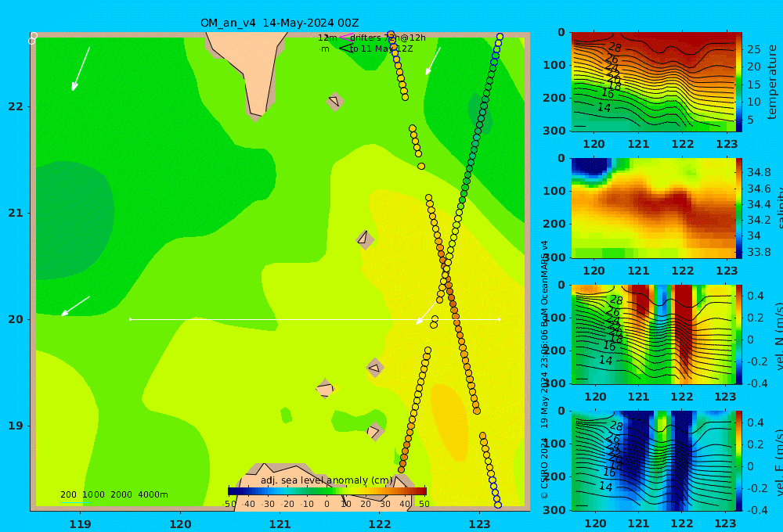Click the "-0.4" tick on vel. E colorbar
Image resolution: width=783 pixels, height=532 pixels.
756,510
